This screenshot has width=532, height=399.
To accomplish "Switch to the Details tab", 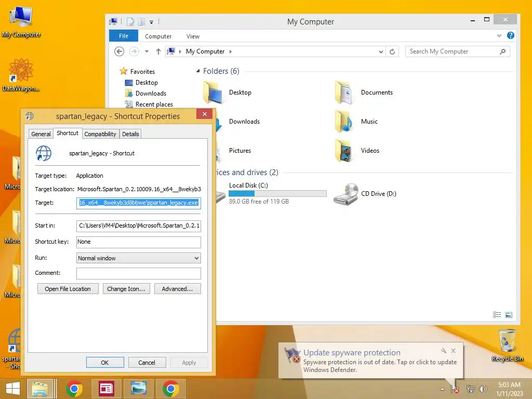I will (x=130, y=134).
